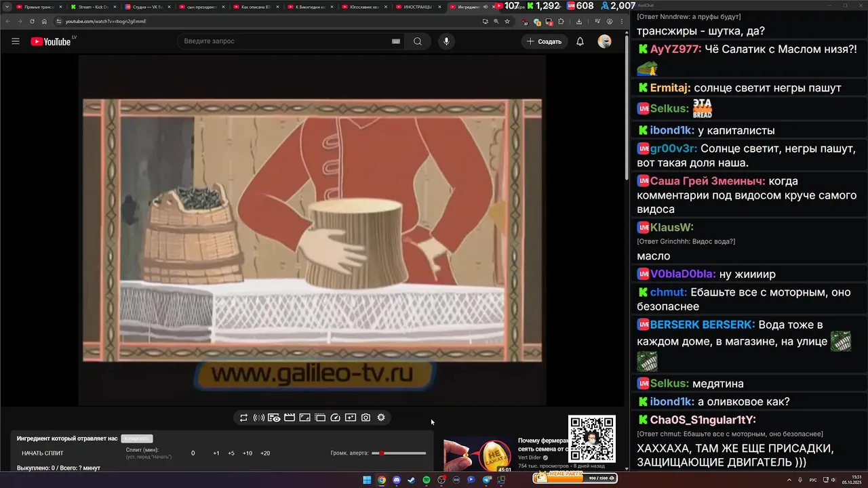This screenshot has width=868, height=488.
Task: Open the playback speed gauge icon
Action: coord(335,418)
